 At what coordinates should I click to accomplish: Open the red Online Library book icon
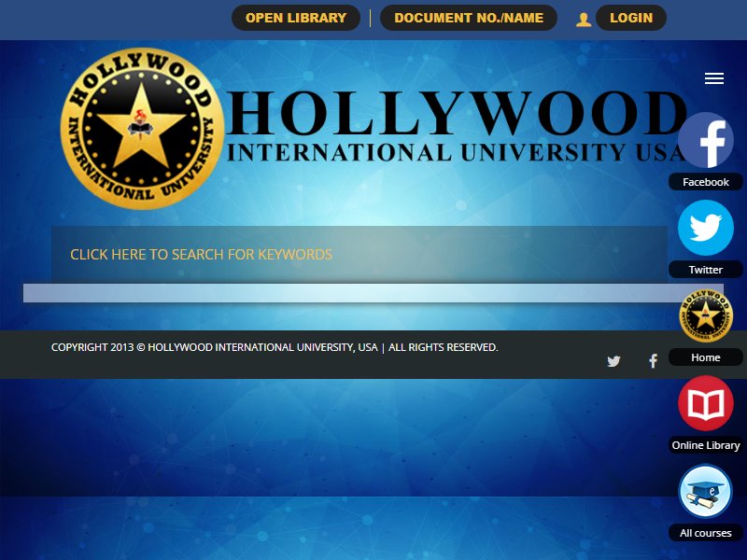click(706, 403)
